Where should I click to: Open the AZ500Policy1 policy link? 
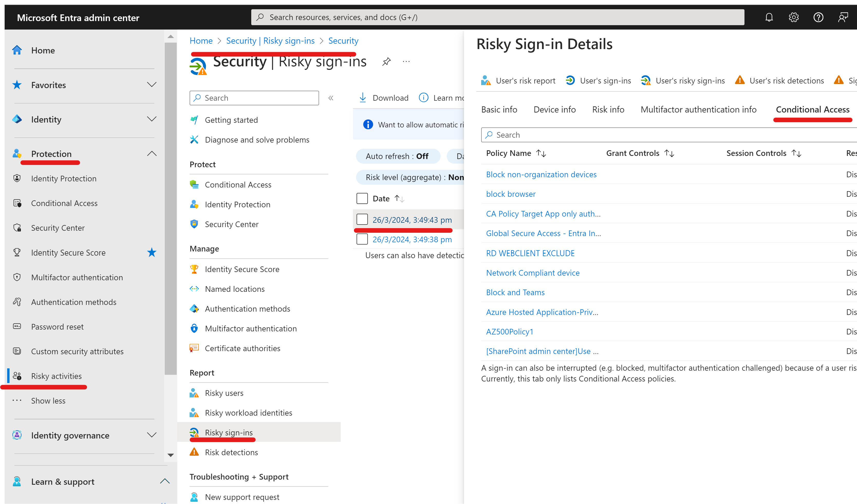(x=509, y=332)
